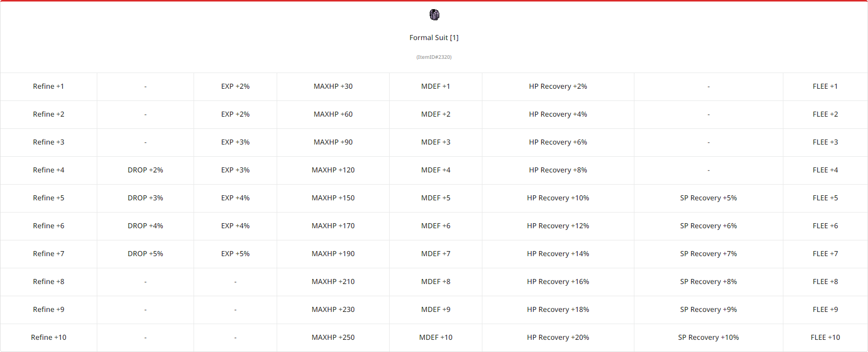Click the FLEE +10 cell
This screenshot has width=868, height=352.
[x=825, y=337]
